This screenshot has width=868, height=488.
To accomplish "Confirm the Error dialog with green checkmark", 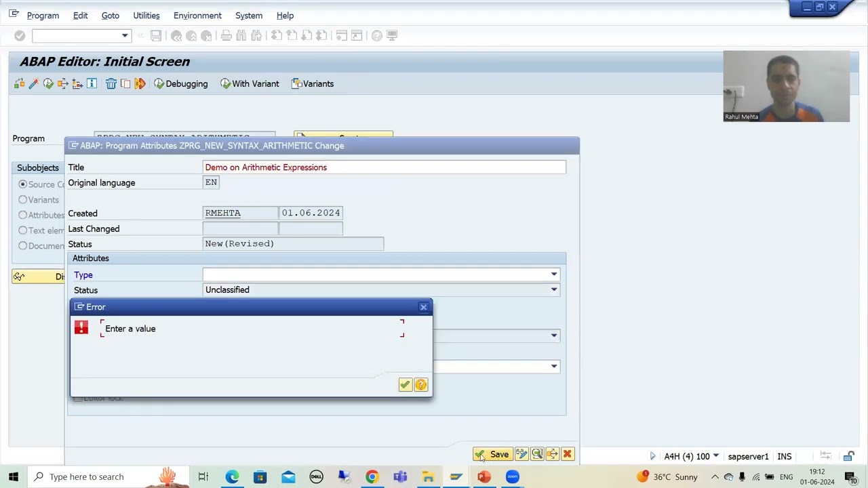I will pos(405,385).
